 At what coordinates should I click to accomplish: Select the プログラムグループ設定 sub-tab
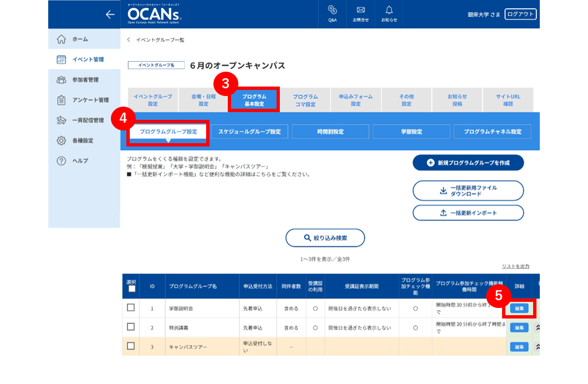[x=168, y=132]
